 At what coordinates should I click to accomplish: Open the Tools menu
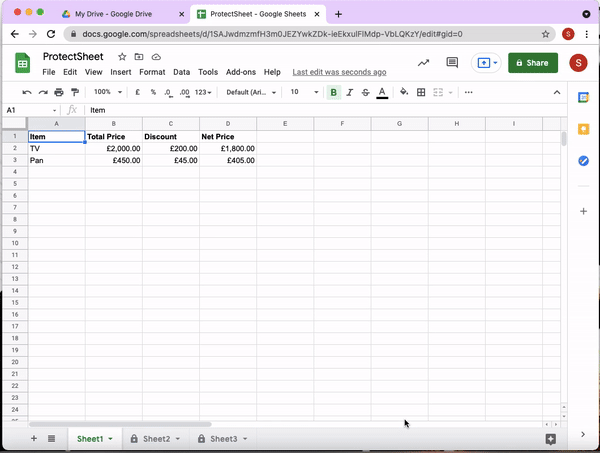pyautogui.click(x=208, y=72)
